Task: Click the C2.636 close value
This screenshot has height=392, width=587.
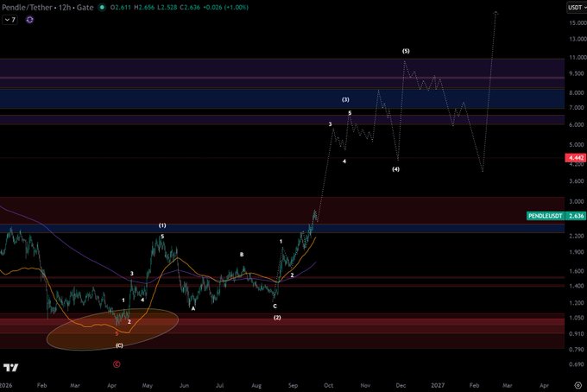Action: click(x=189, y=7)
